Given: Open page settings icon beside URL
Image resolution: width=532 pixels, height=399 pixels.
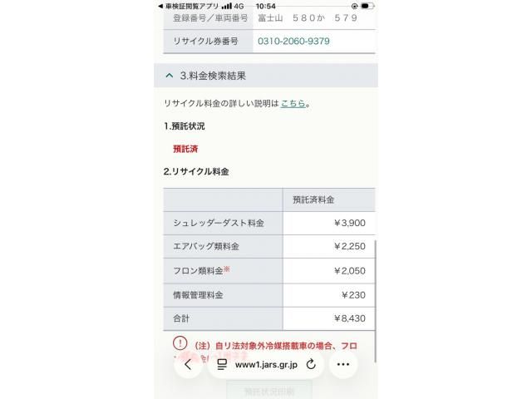Looking at the screenshot, I should 222,364.
